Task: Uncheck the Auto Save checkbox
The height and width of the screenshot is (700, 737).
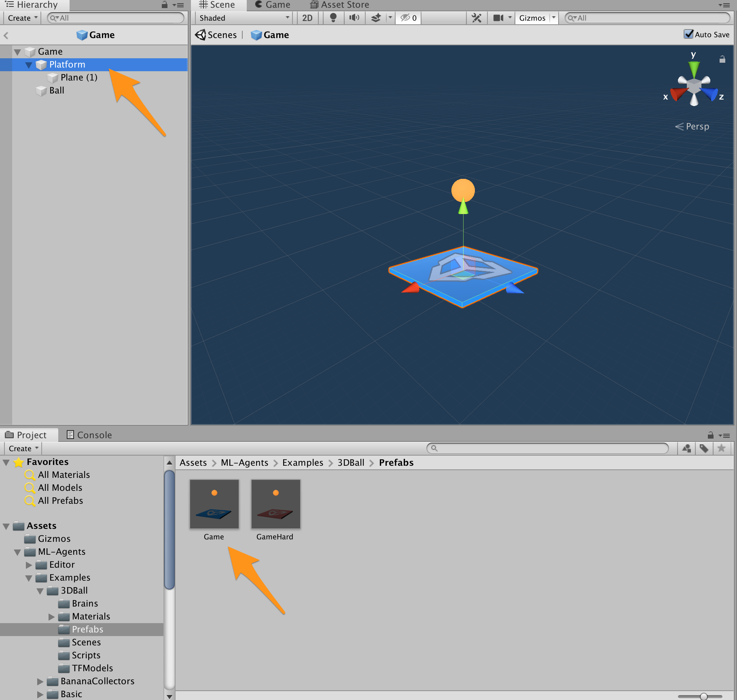Action: [688, 34]
